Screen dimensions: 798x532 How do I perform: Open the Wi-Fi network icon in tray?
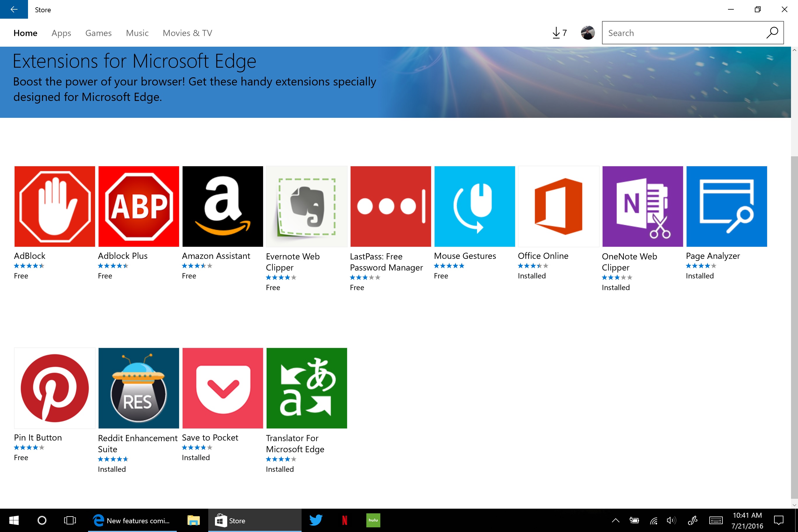[653, 520]
